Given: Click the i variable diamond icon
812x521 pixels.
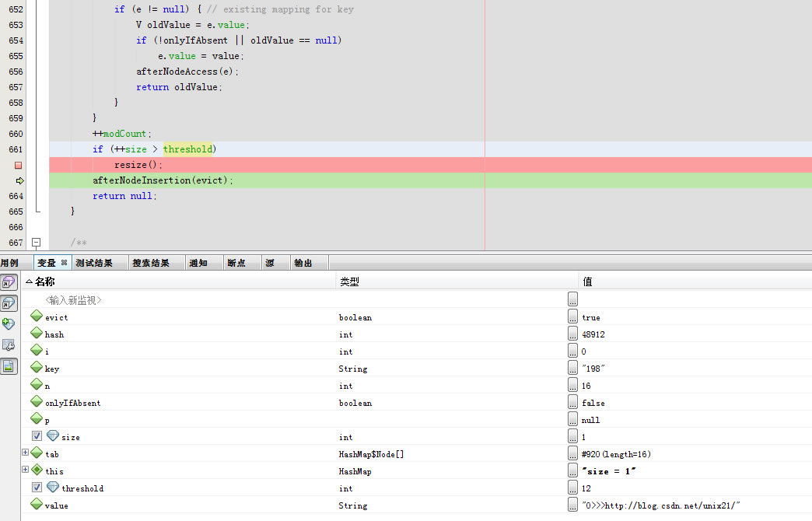Looking at the screenshot, I should pos(37,350).
